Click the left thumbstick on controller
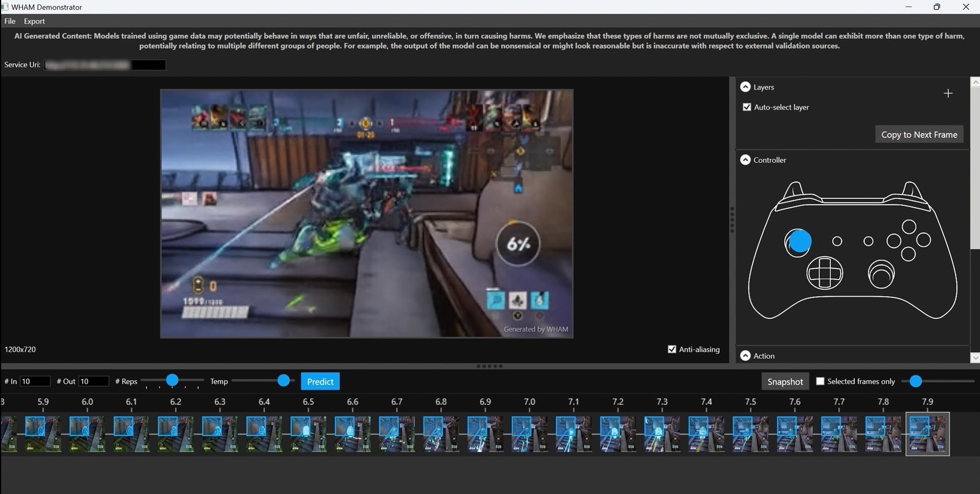The width and height of the screenshot is (980, 494). tap(799, 241)
